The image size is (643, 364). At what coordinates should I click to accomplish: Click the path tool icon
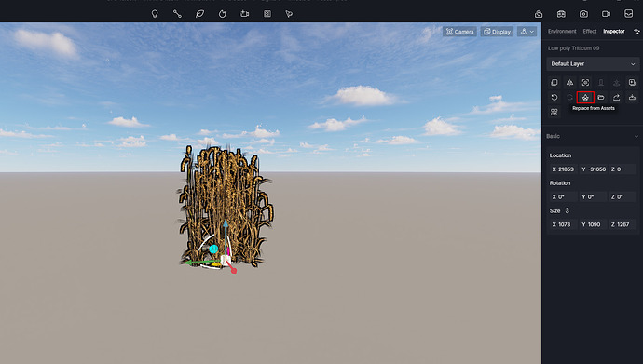pos(177,14)
